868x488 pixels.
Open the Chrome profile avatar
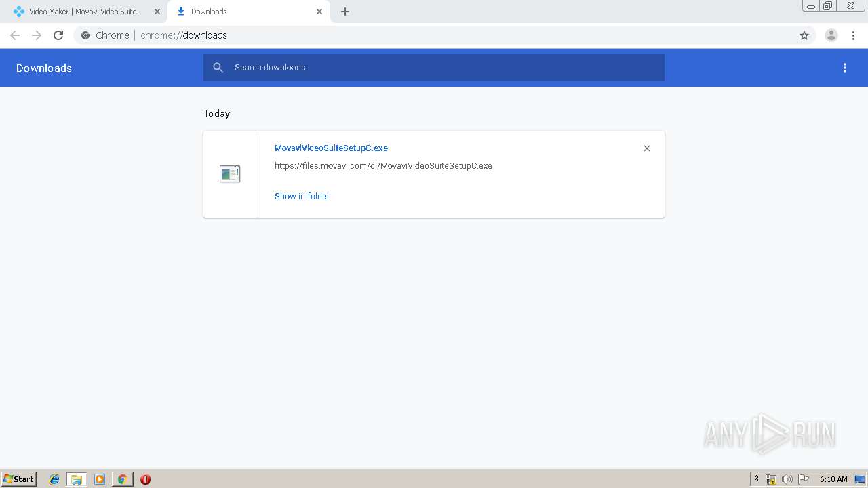(831, 35)
